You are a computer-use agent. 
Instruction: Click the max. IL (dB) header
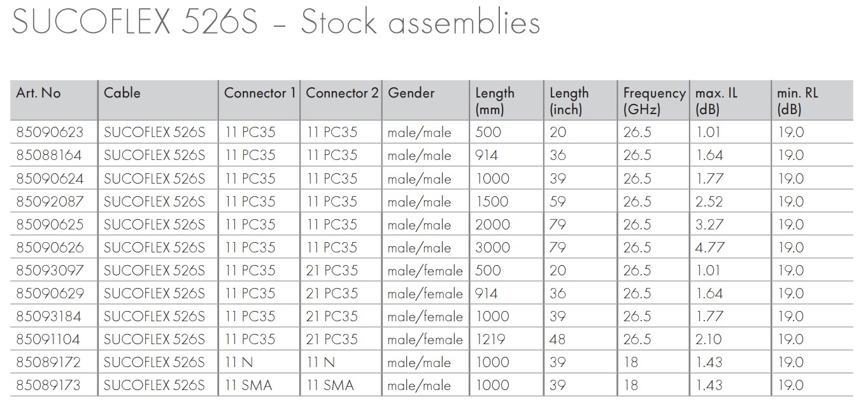716,101
